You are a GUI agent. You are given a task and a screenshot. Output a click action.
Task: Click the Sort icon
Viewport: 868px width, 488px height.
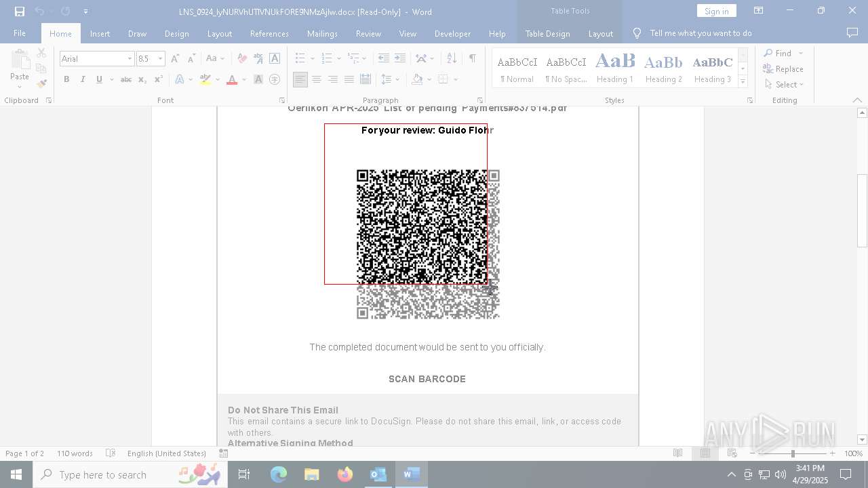tap(452, 58)
